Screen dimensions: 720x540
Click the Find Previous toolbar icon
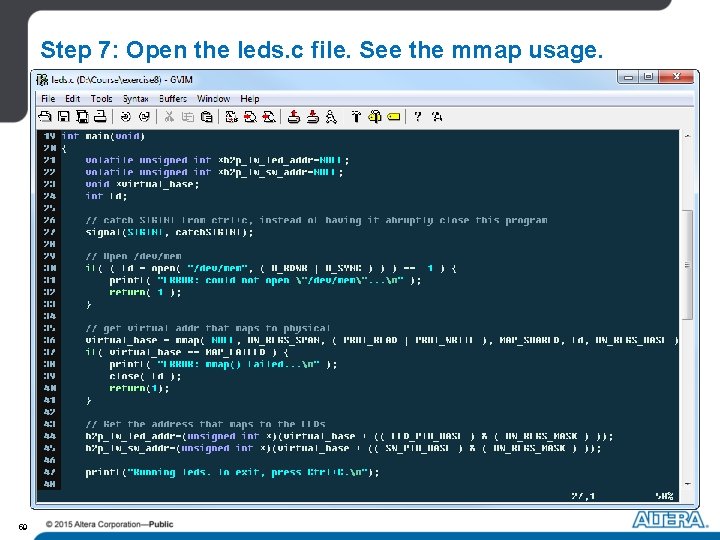pos(269,117)
